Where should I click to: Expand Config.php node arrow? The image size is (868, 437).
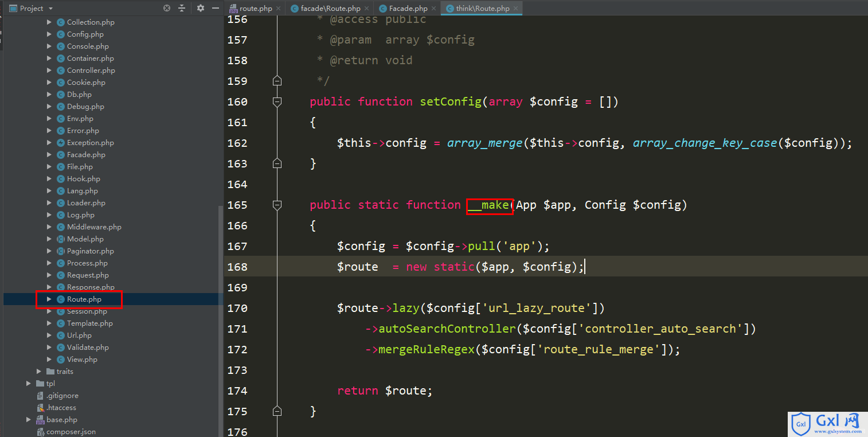click(x=49, y=34)
